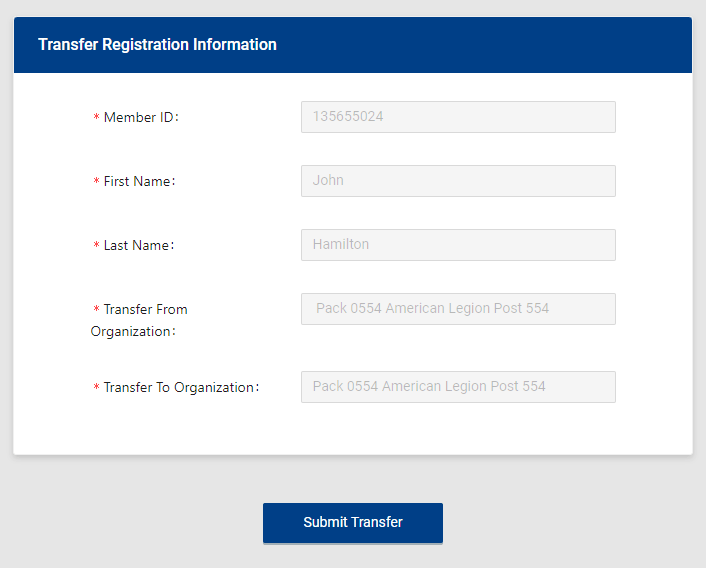The width and height of the screenshot is (706, 568).
Task: Click the Member ID input field
Action: [458, 117]
